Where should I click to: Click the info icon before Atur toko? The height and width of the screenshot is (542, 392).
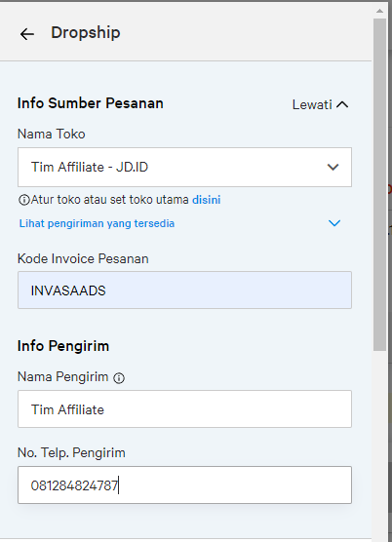23,200
